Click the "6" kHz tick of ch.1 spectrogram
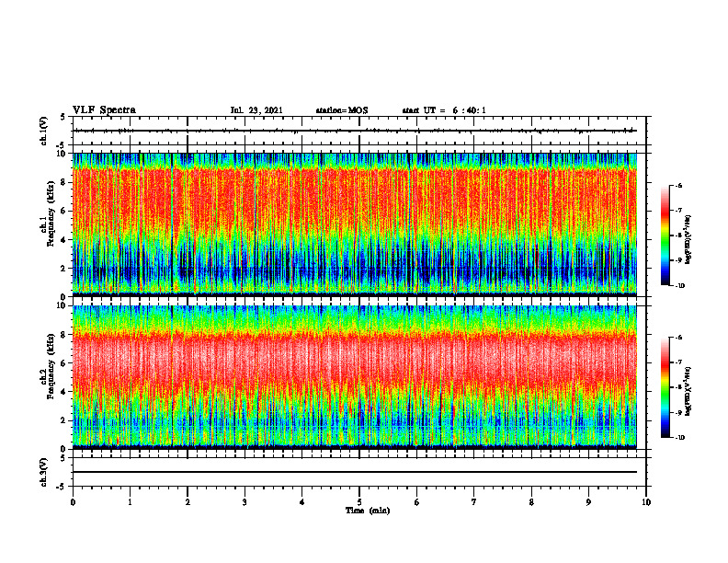This screenshot has height=563, width=728. (x=64, y=211)
